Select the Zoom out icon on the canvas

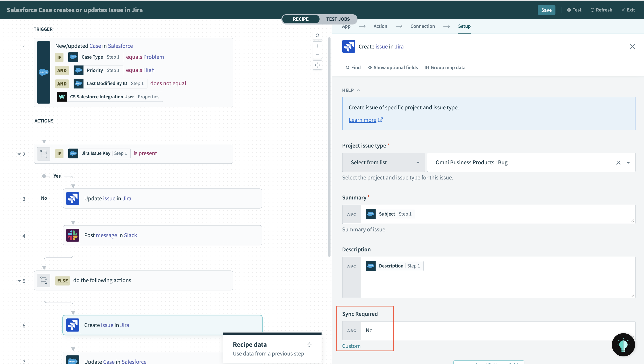(x=317, y=54)
